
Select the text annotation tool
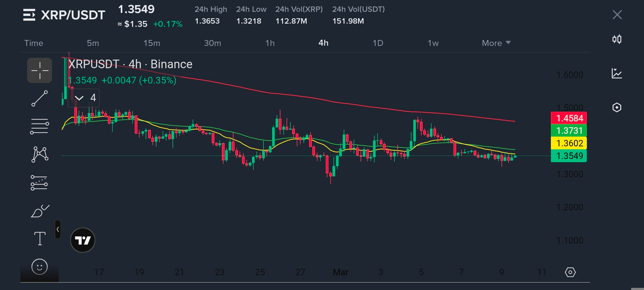(x=40, y=238)
